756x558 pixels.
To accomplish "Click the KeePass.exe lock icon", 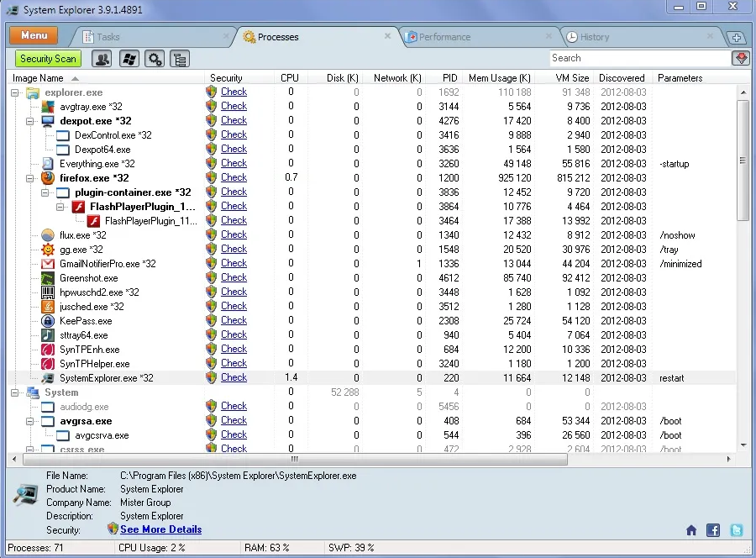I will point(48,321).
